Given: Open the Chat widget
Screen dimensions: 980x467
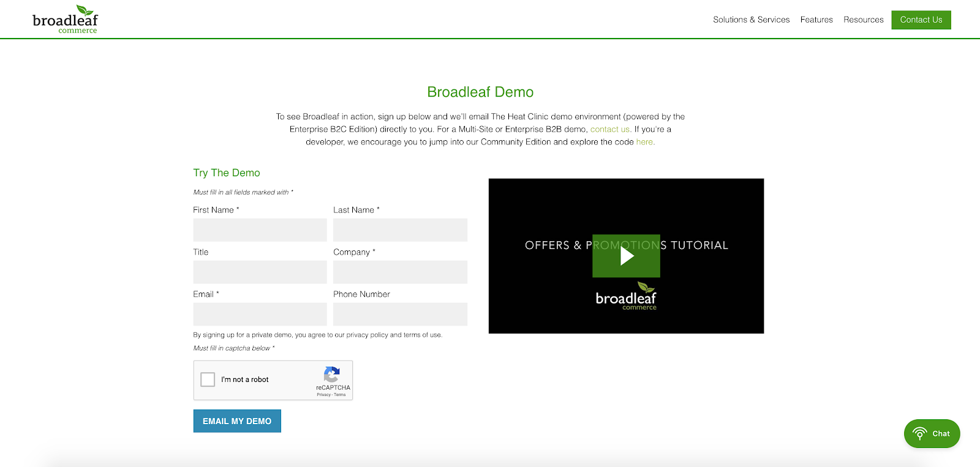Looking at the screenshot, I should [932, 433].
